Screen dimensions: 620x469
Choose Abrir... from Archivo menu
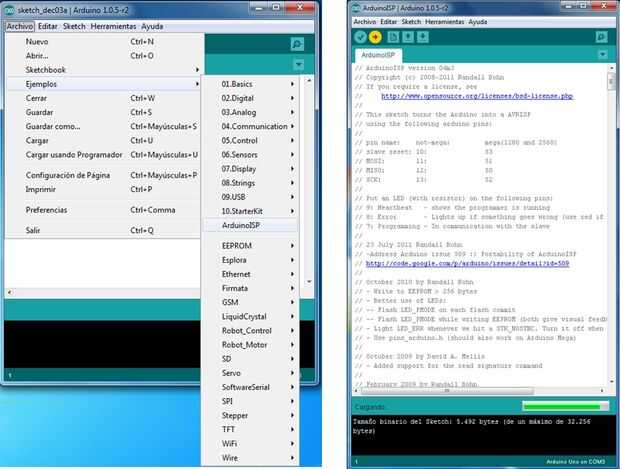(104, 56)
